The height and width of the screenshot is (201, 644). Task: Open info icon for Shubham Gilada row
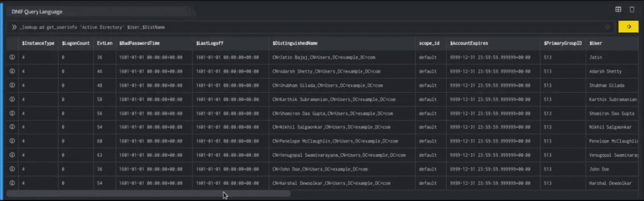(x=11, y=85)
